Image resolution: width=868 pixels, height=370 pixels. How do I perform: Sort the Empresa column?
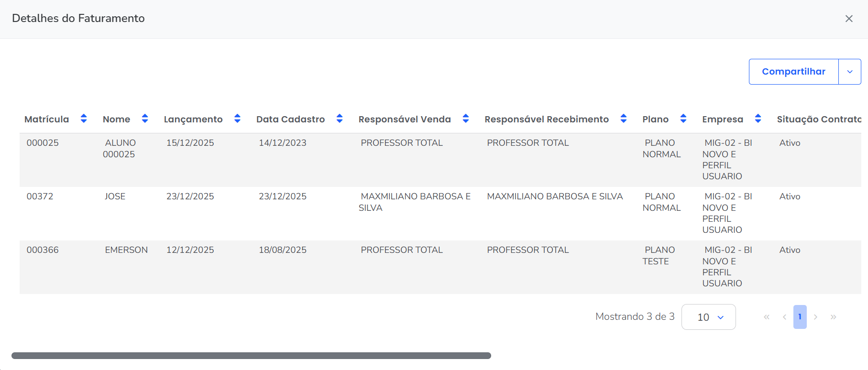(x=758, y=119)
